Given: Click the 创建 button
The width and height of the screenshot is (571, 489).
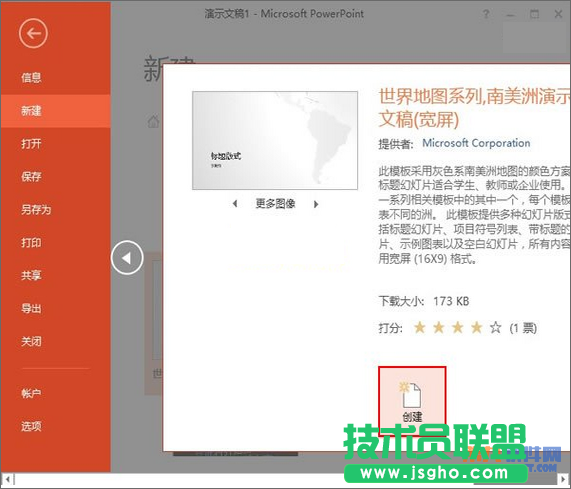Looking at the screenshot, I should pos(412,402).
